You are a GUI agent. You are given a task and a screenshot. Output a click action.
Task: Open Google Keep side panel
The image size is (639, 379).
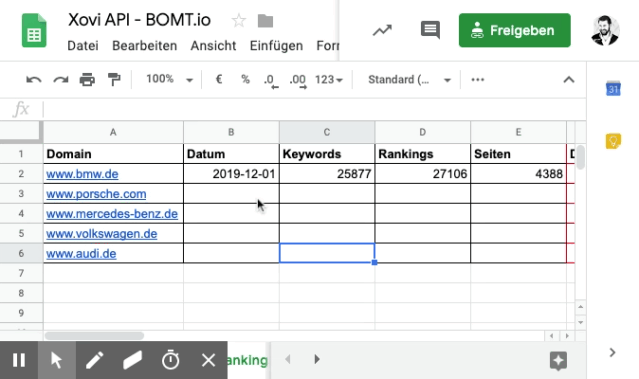pos(613,141)
